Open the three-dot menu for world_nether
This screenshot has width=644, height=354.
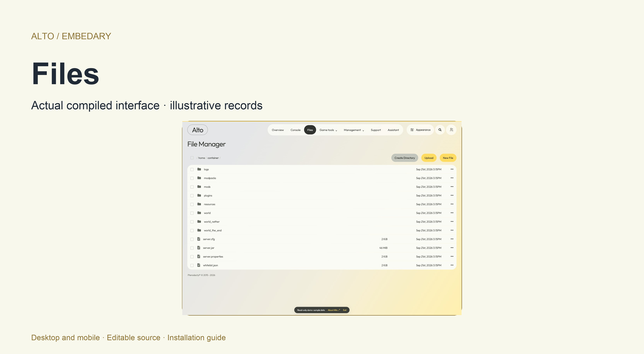(452, 222)
